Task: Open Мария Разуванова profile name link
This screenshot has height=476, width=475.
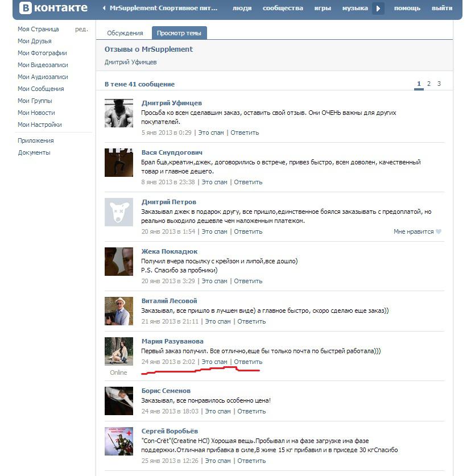Action: [x=172, y=341]
